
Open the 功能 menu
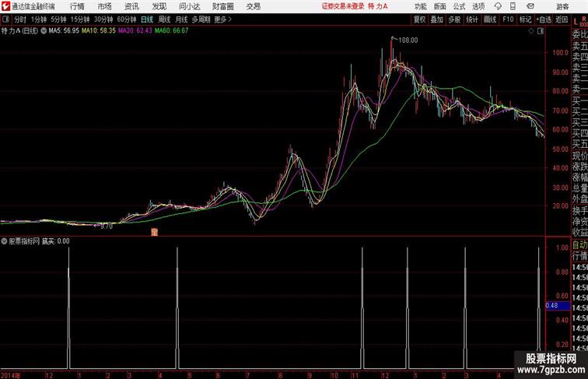click(x=420, y=6)
